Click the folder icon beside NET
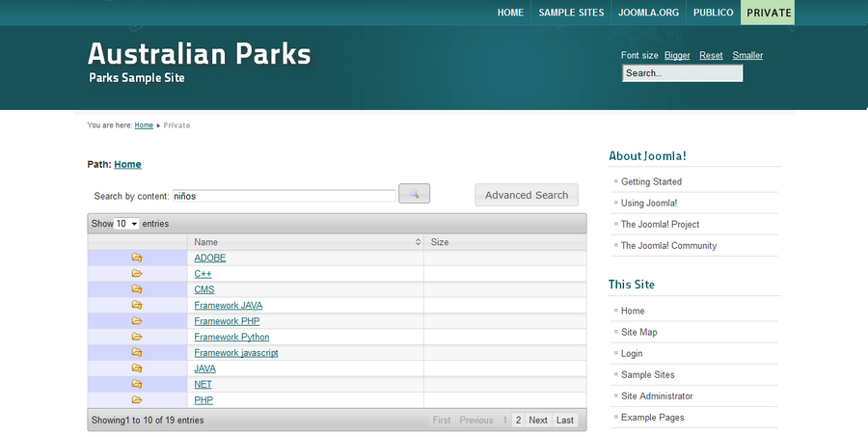The width and height of the screenshot is (868, 437). pos(137,384)
